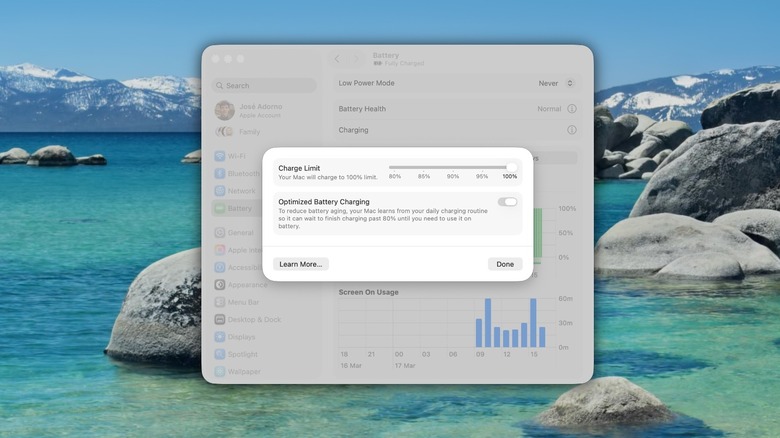Select Appearance label in sidebar
780x438 pixels.
(247, 285)
